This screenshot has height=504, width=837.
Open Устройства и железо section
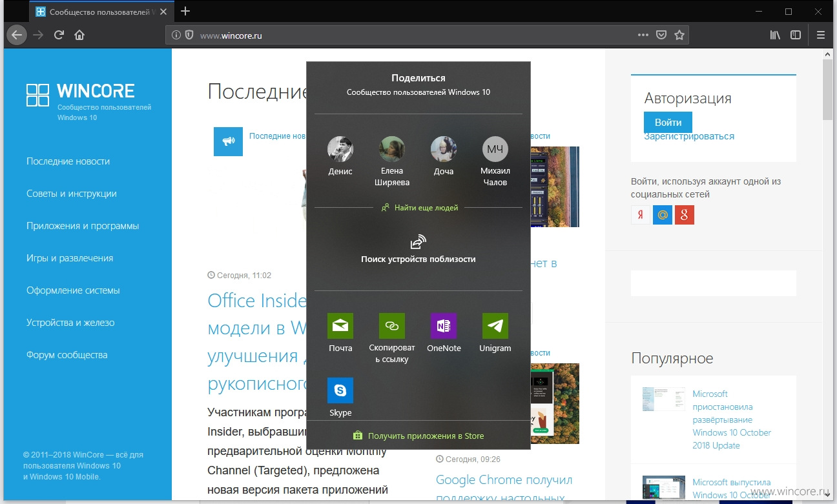pyautogui.click(x=70, y=323)
